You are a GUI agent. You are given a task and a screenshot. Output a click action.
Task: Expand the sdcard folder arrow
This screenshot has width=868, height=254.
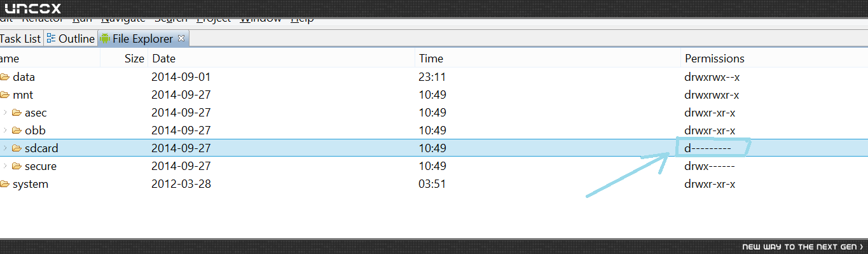coord(5,148)
